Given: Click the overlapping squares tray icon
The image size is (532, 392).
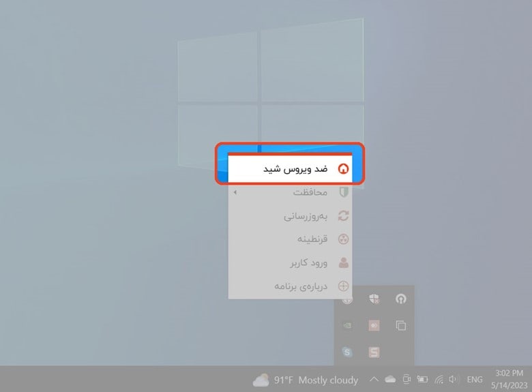Looking at the screenshot, I should [400, 326].
